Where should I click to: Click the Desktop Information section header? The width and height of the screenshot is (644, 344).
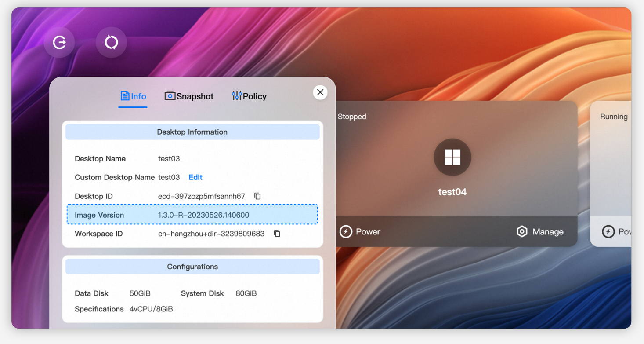[x=192, y=132]
